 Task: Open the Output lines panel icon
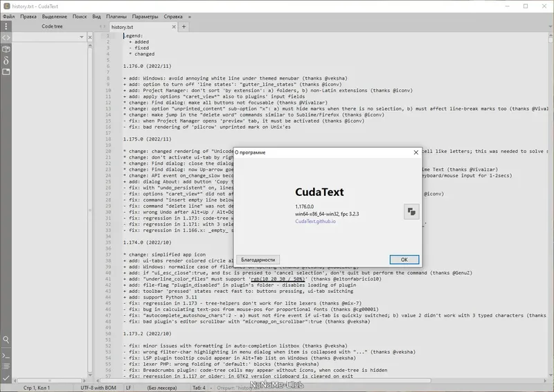pyautogui.click(x=6, y=366)
